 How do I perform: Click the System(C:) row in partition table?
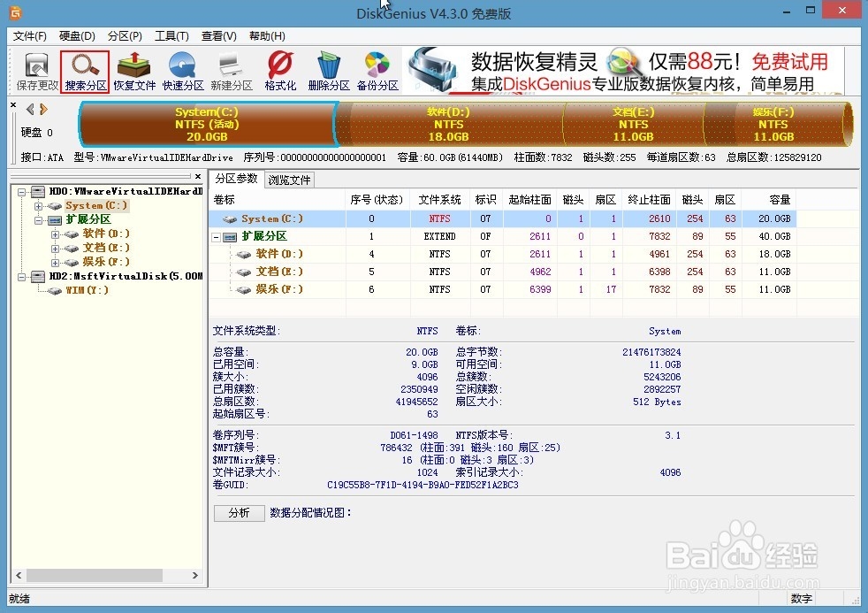[502, 218]
